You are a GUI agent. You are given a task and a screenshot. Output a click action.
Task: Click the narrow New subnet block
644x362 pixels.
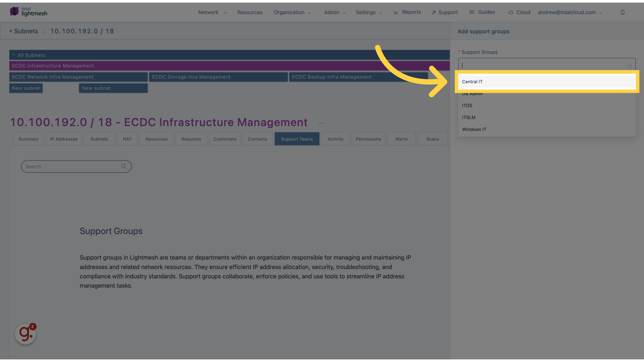click(26, 88)
